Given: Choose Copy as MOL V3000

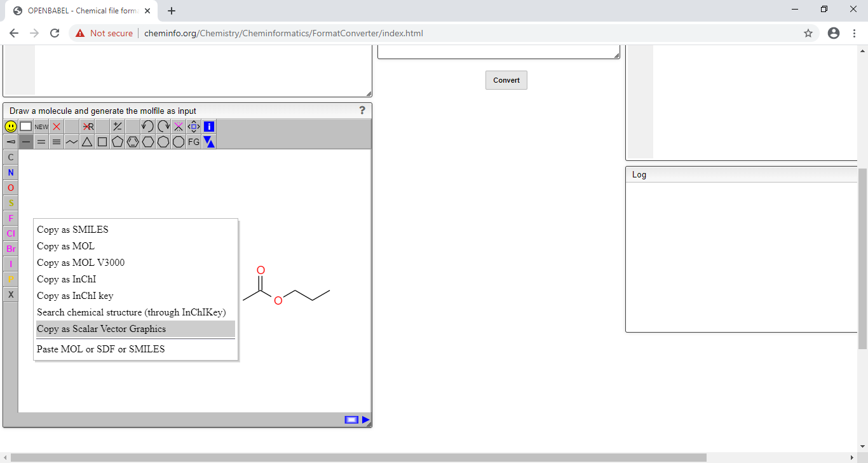Looking at the screenshot, I should point(136,263).
